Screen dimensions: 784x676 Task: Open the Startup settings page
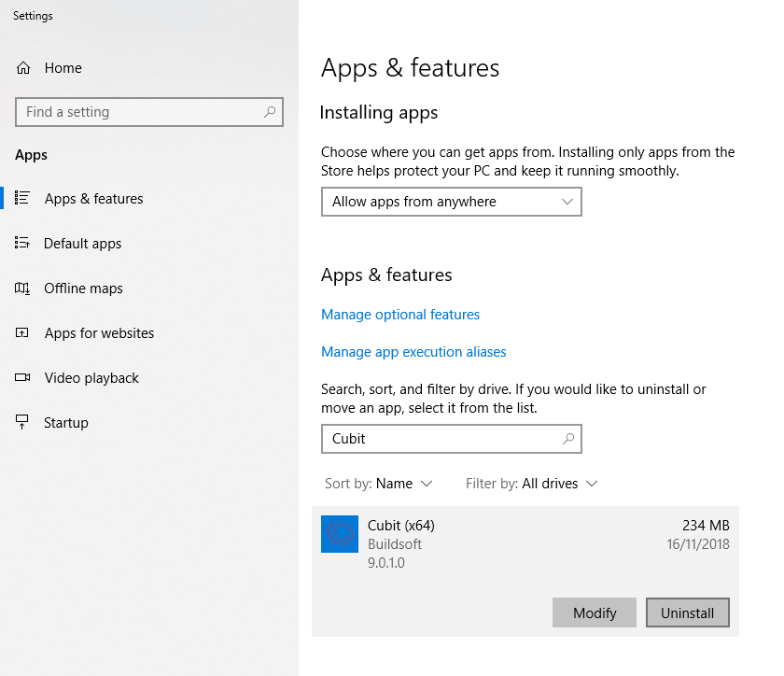(x=66, y=423)
